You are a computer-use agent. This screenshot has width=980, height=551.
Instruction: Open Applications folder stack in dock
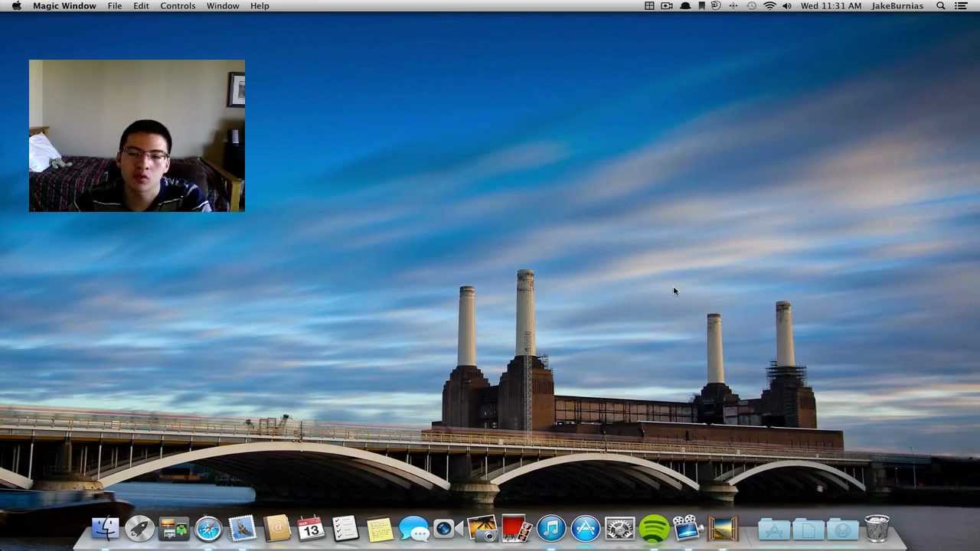[774, 528]
